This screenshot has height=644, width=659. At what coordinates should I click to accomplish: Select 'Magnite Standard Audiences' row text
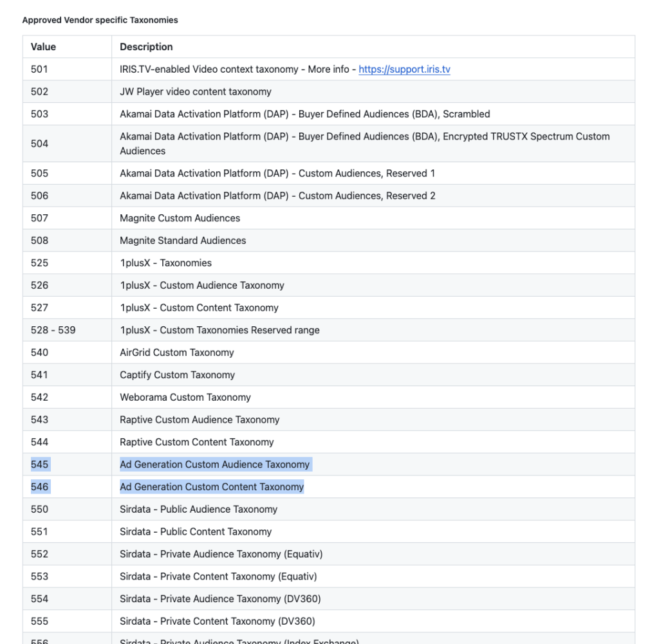[183, 241]
